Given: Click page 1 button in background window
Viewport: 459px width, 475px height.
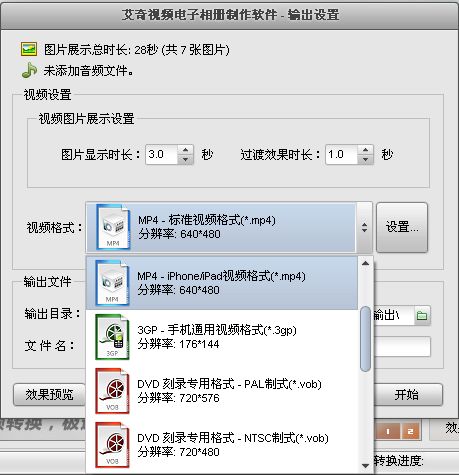Looking at the screenshot, I should coord(388,431).
